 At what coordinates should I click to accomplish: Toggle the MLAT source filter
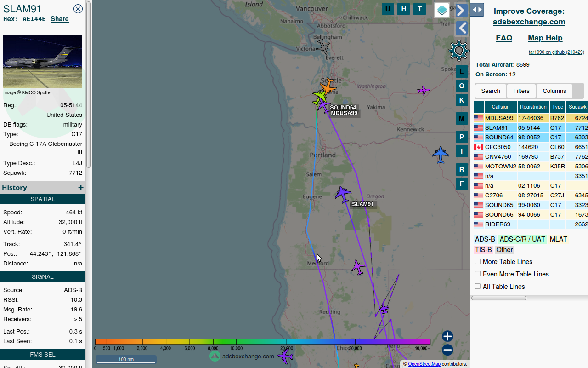(558, 239)
